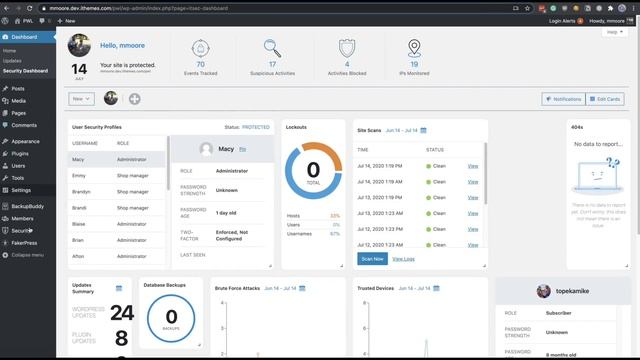Click the Members icon in sidebar
Viewport: 640px width, 360px height.
5,218
